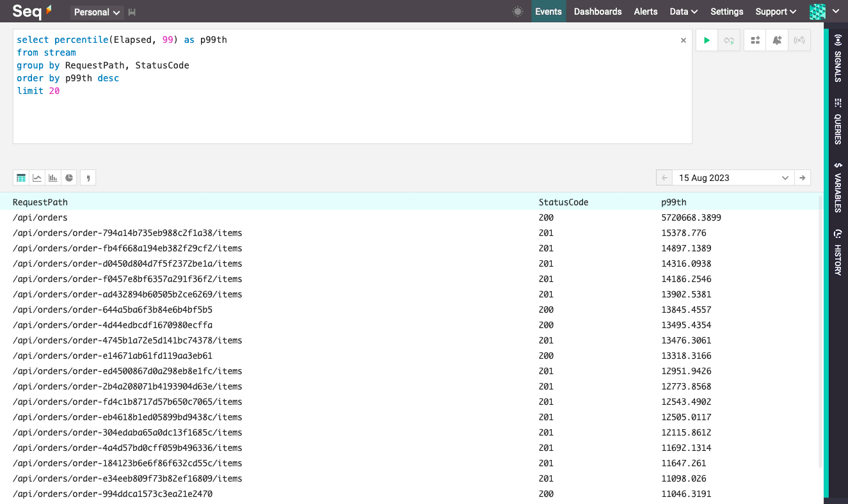Open the Support menu dropdown
Screen dimensions: 848x504
(x=776, y=12)
